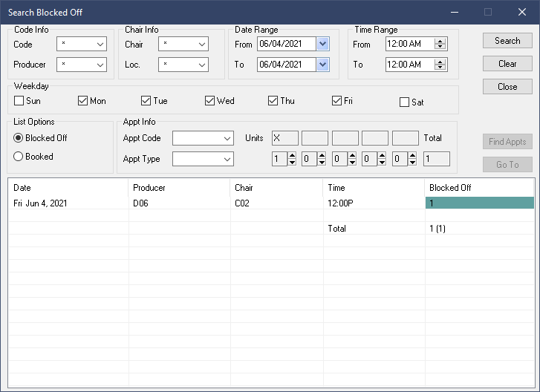Uncheck the Wed weekday checkbox
Image resolution: width=540 pixels, height=392 pixels.
coord(209,101)
